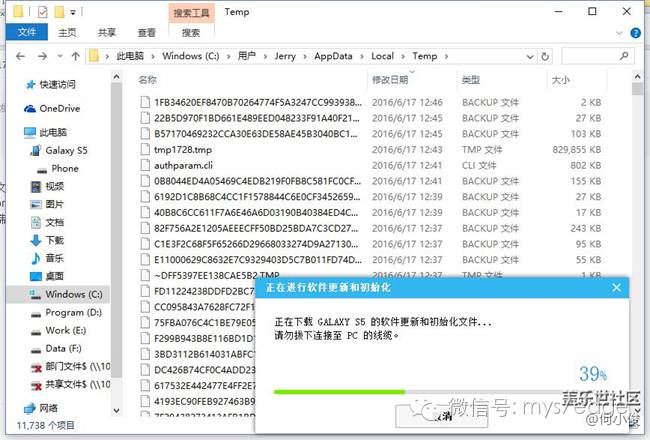The width and height of the screenshot is (650, 440).
Task: Expand the chevron after AppData in breadcrumb
Action: click(x=362, y=56)
